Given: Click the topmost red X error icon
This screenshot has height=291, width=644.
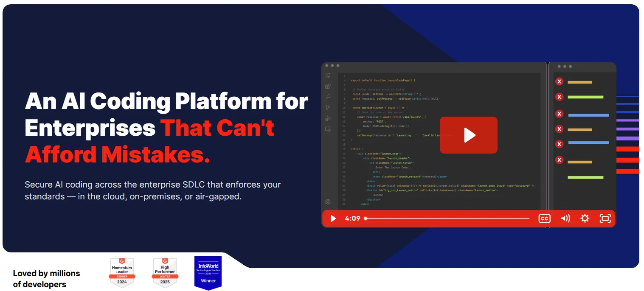Looking at the screenshot, I should click(560, 82).
